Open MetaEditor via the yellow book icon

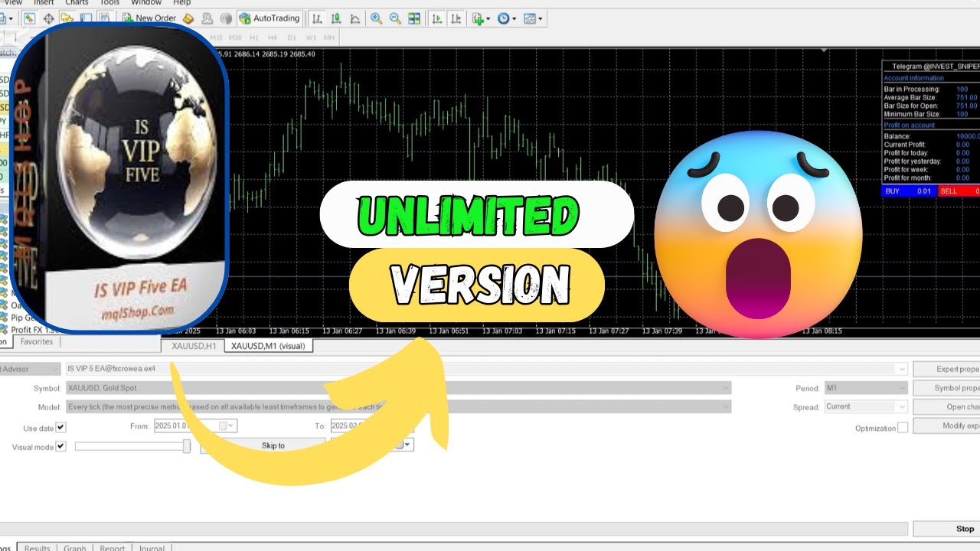pyautogui.click(x=188, y=18)
